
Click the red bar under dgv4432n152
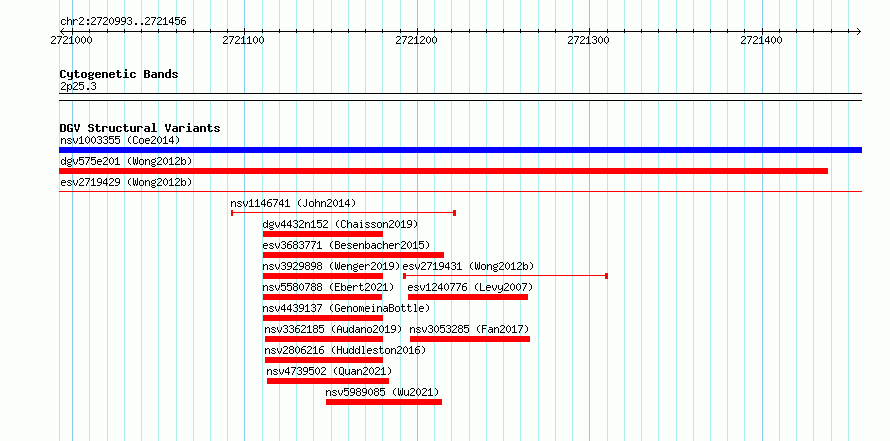[322, 234]
